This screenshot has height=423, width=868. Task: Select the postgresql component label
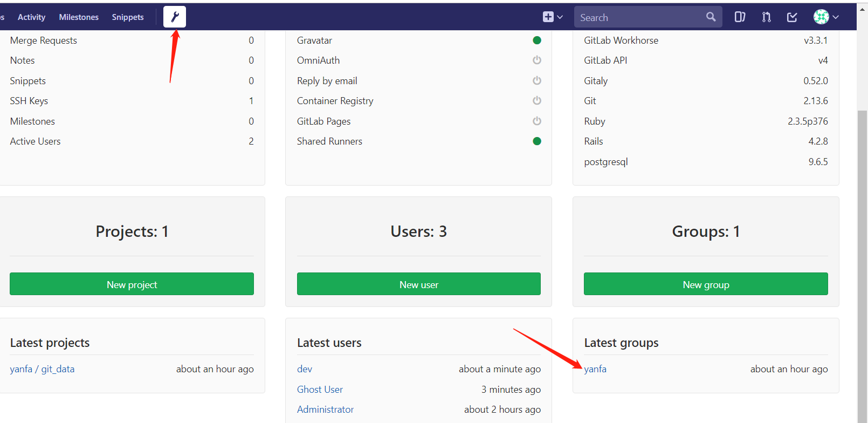click(x=606, y=162)
